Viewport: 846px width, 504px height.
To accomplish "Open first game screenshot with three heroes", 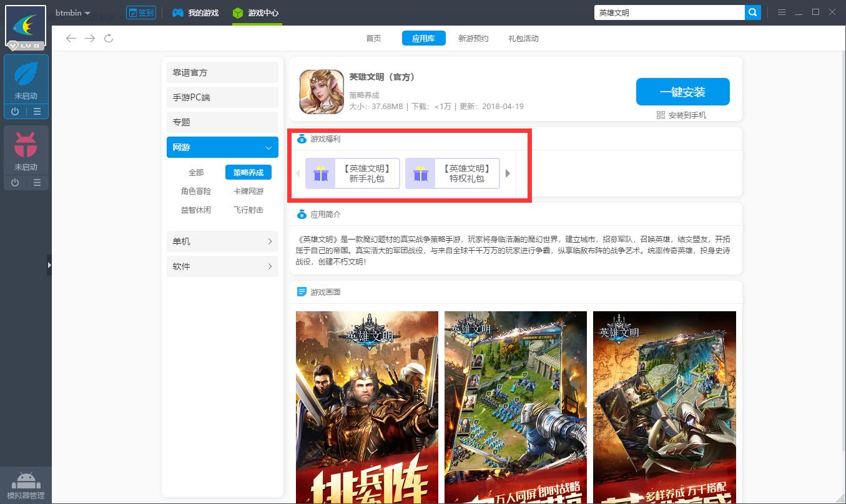I will [367, 407].
